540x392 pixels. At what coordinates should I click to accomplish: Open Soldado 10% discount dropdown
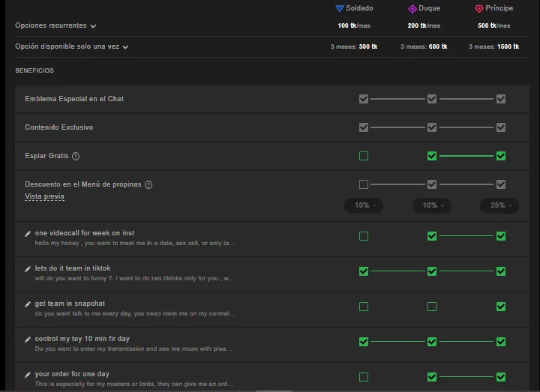(x=364, y=205)
